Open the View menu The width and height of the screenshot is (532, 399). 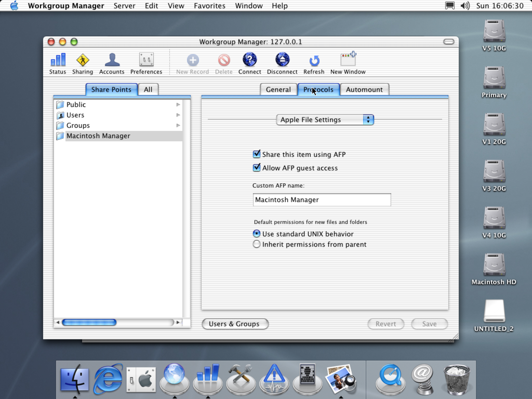[x=176, y=6]
